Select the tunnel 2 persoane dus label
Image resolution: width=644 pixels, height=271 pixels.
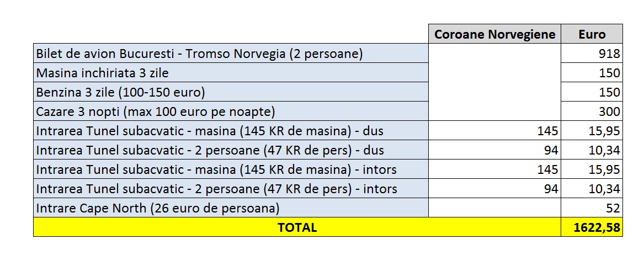[231, 150]
